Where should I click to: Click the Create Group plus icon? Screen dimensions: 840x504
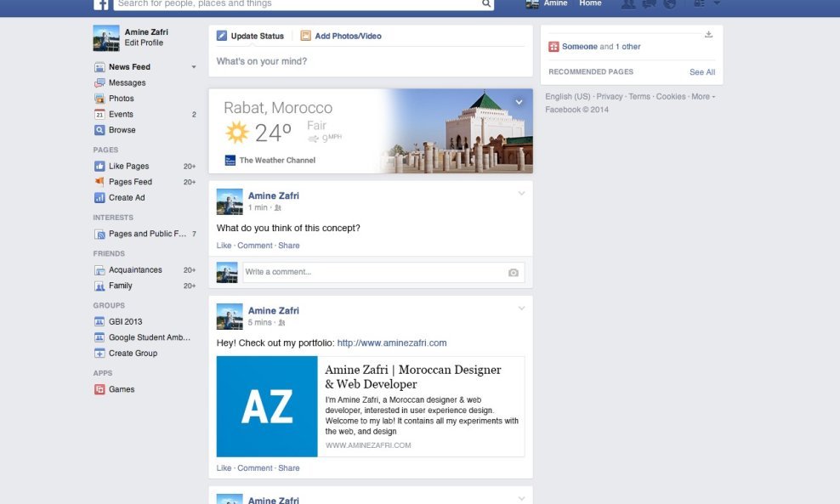click(x=99, y=354)
